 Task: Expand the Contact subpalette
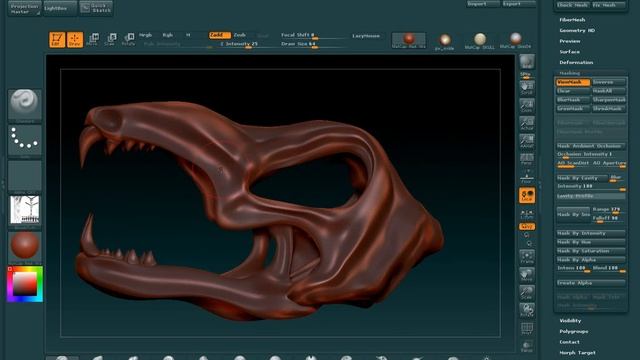(x=569, y=342)
